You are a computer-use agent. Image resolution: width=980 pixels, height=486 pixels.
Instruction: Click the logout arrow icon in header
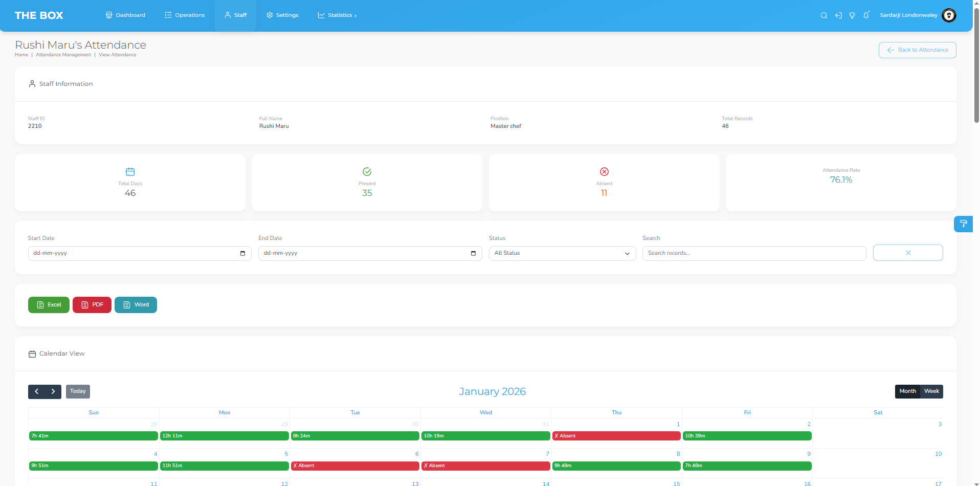pyautogui.click(x=838, y=15)
